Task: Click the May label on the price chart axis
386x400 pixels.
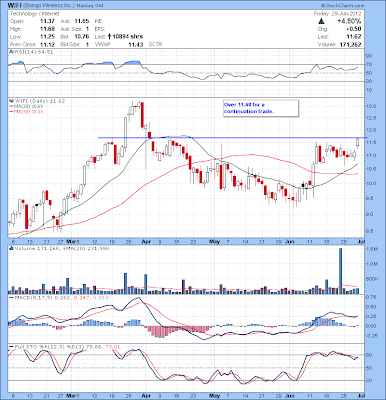Action: [x=215, y=241]
